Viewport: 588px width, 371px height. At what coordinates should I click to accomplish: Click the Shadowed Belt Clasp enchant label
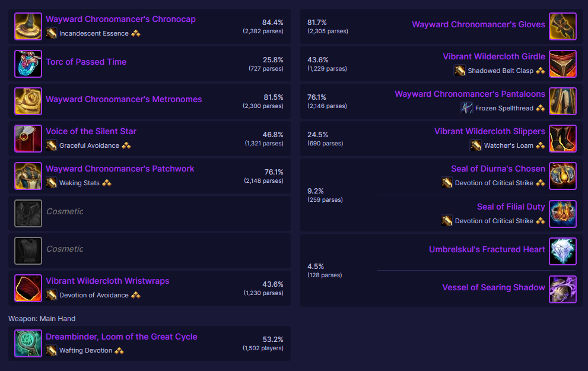(500, 71)
